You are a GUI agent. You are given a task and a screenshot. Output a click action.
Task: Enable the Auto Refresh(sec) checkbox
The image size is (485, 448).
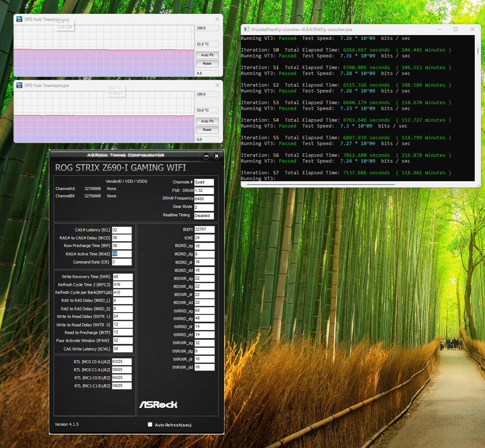[150, 425]
